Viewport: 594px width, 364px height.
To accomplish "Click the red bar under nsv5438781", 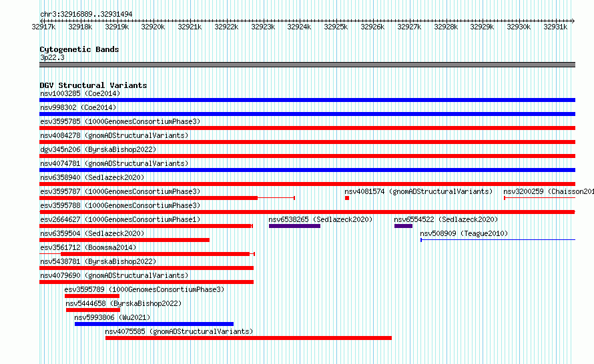I will [146, 268].
